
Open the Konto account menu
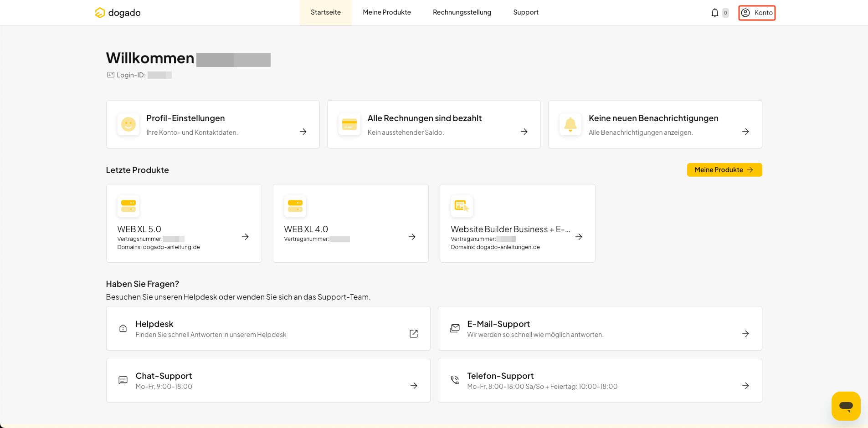click(757, 13)
